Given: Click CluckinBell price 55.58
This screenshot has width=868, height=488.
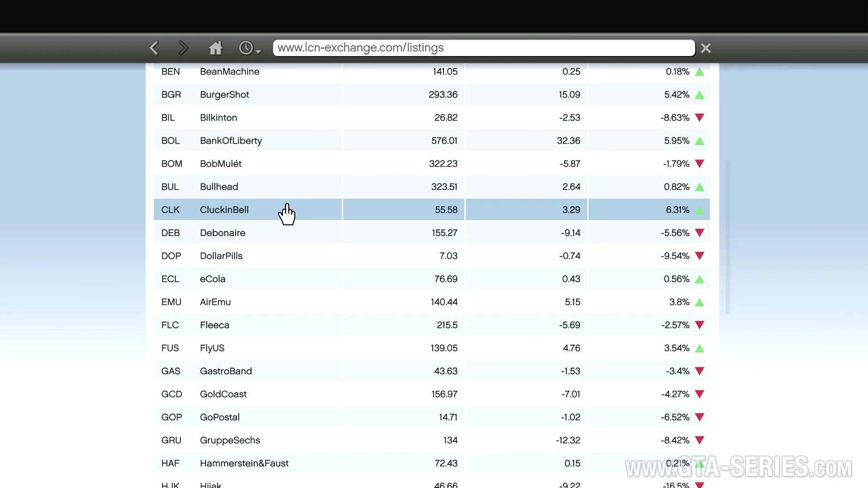Looking at the screenshot, I should click(446, 210).
